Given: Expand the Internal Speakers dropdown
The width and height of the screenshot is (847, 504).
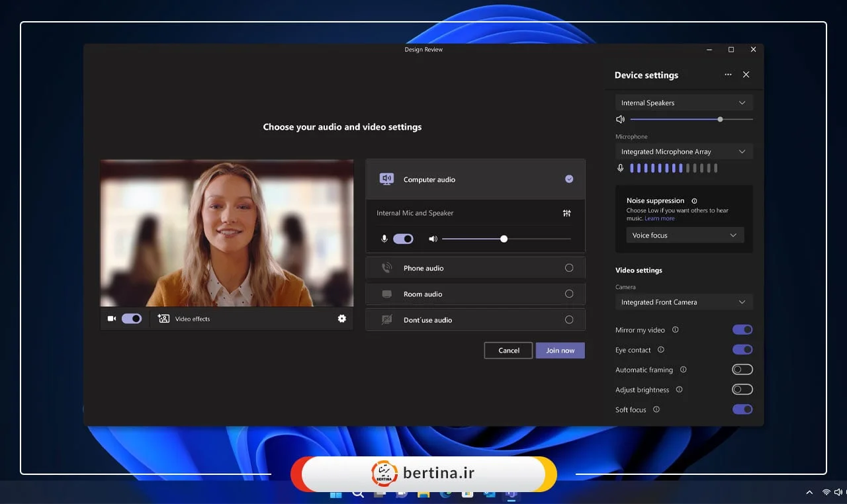Looking at the screenshot, I should (684, 103).
